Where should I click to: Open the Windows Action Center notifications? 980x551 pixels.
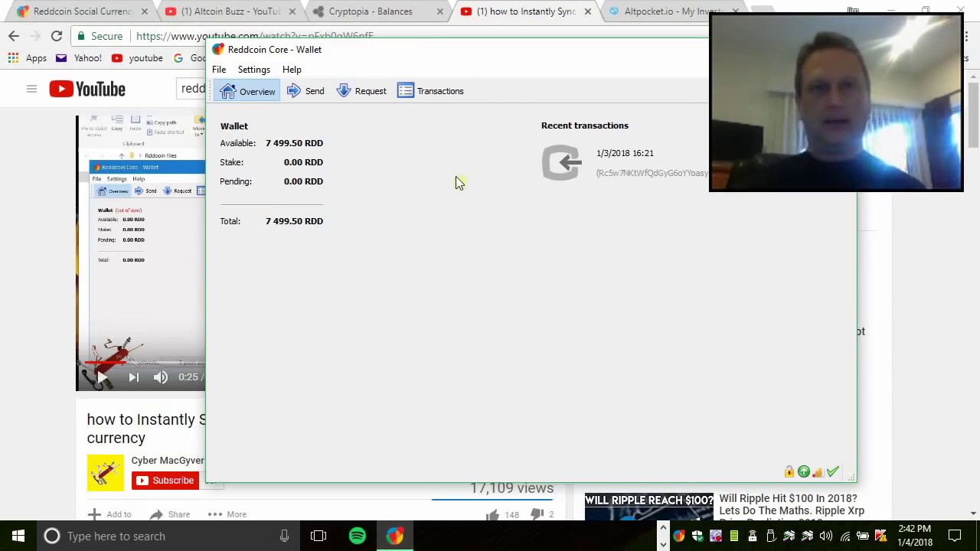pyautogui.click(x=955, y=536)
